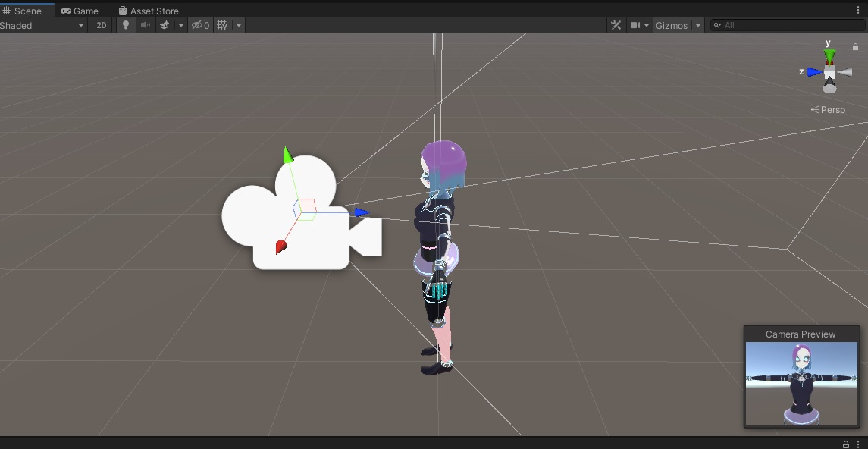This screenshot has width=868, height=449.
Task: Mute scene audio
Action: click(x=143, y=25)
